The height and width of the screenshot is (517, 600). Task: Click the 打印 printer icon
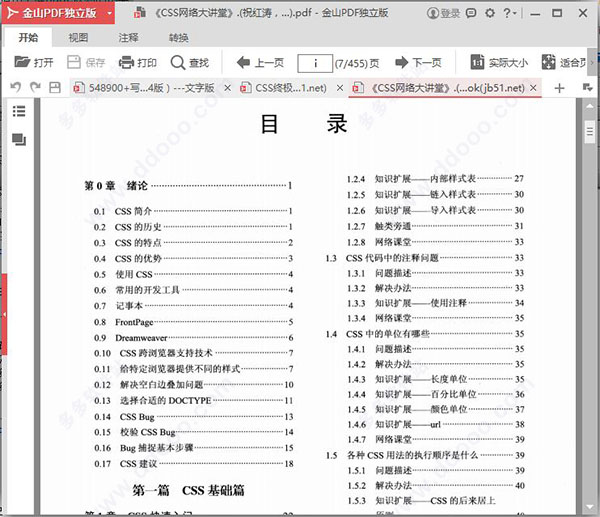[126, 62]
